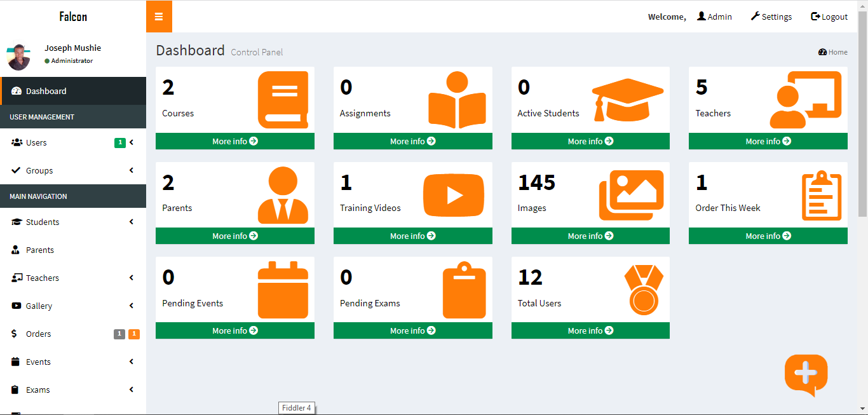This screenshot has width=868, height=415.
Task: Click the orange Courses book icon
Action: pyautogui.click(x=283, y=100)
